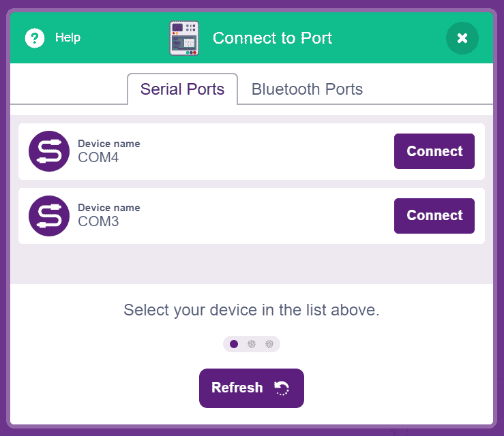504x436 pixels.
Task: Close the Connect to Port dialog
Action: pos(462,38)
